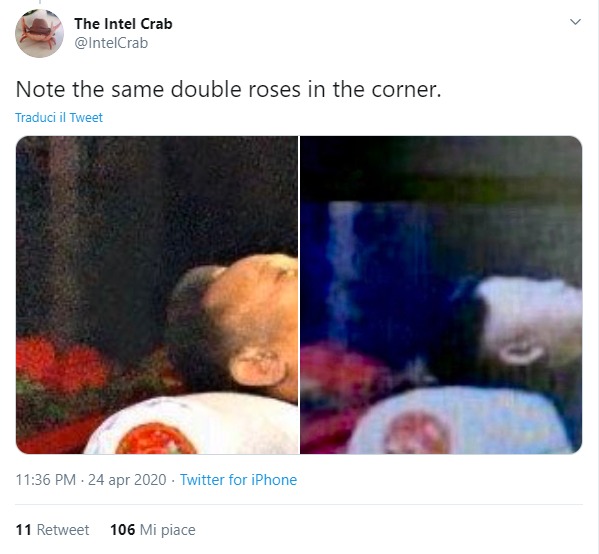
Task: Open the 11:36 PM timestamp link
Action: tap(45, 480)
